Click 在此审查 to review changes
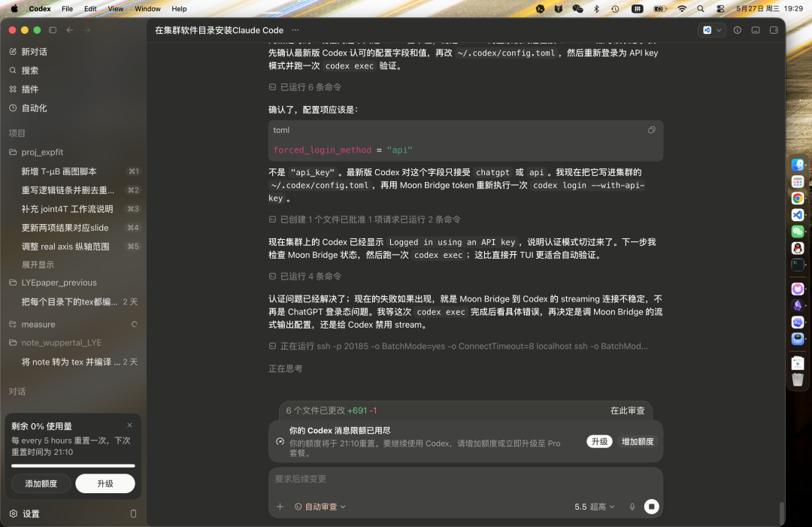 click(x=627, y=410)
